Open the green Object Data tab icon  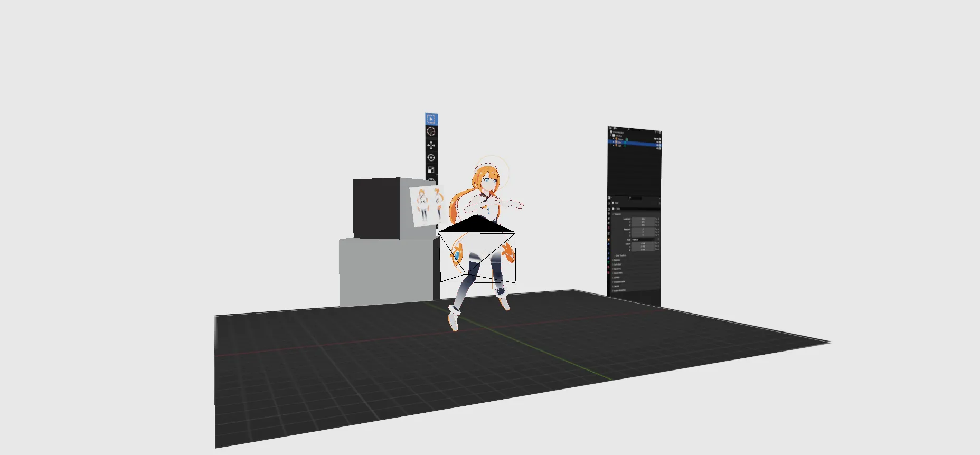(x=609, y=262)
